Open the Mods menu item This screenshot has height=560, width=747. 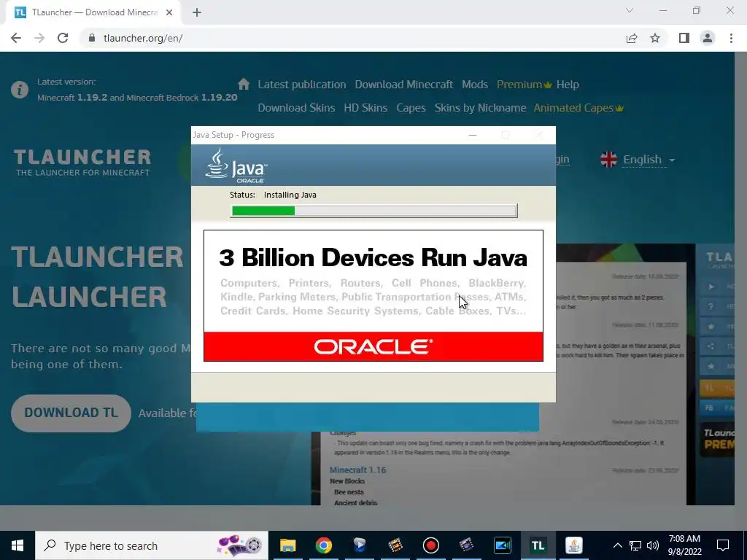click(x=474, y=85)
